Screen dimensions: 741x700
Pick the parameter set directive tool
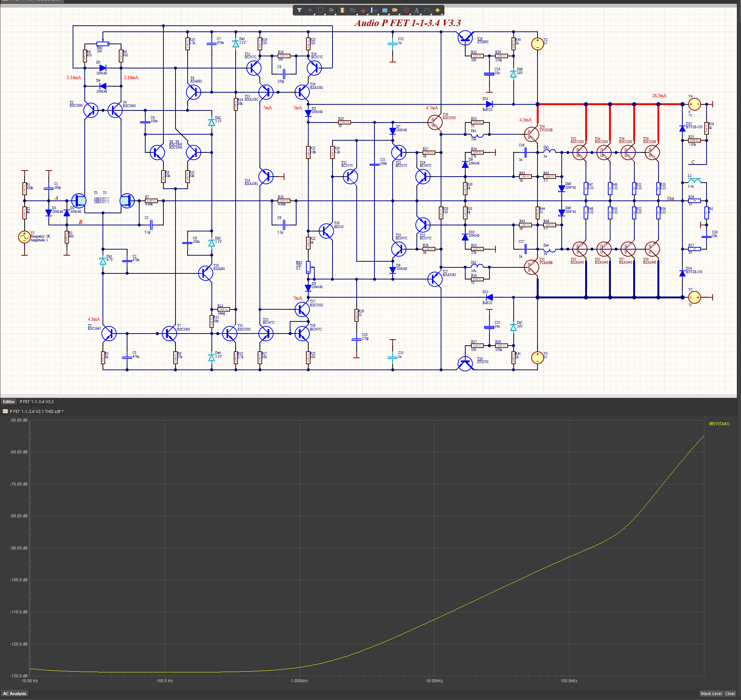(406, 10)
